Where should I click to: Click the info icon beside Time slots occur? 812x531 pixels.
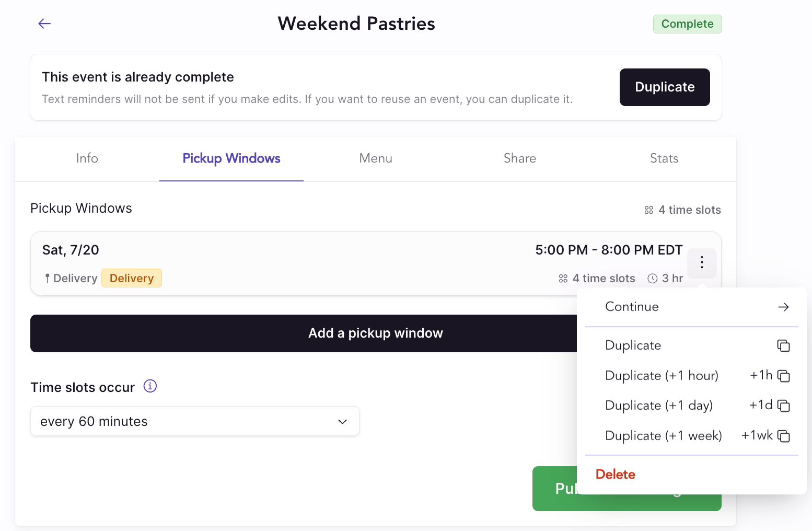150,386
